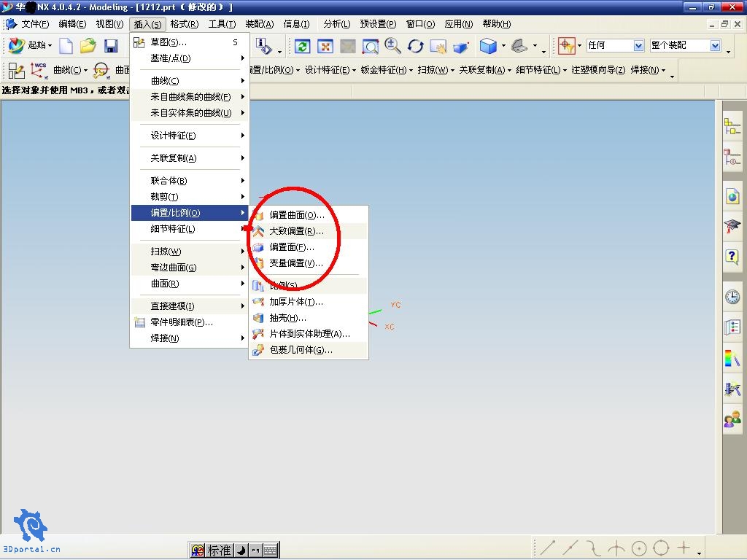747x560 pixels.
Task: Click the New file icon
Action: tap(66, 46)
